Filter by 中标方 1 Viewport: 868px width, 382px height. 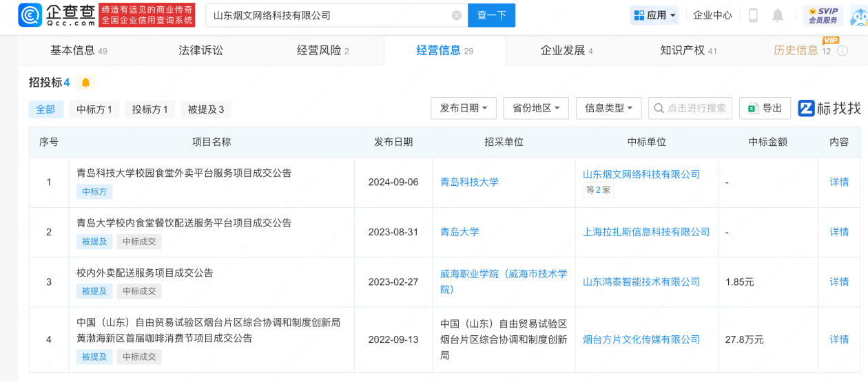coord(94,109)
